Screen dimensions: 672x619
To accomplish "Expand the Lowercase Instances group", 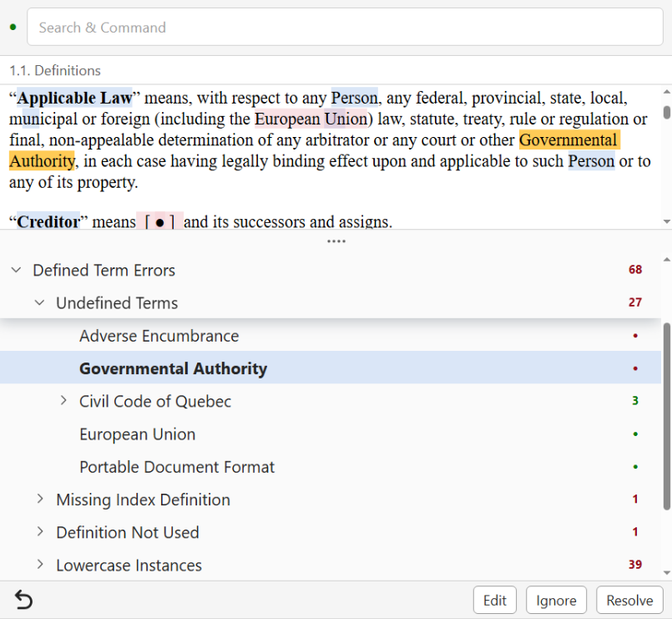I will 40,565.
